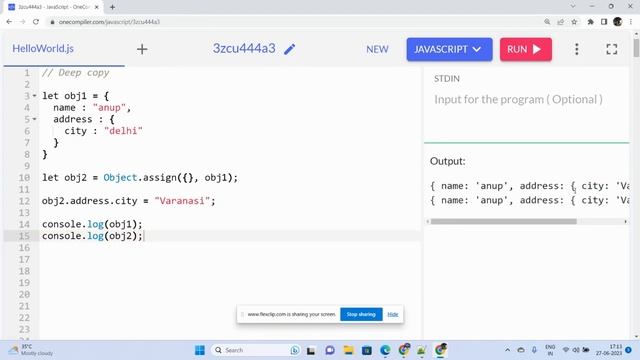Open browser extensions puzzle icon
The width and height of the screenshot is (640, 360).
tap(590, 22)
